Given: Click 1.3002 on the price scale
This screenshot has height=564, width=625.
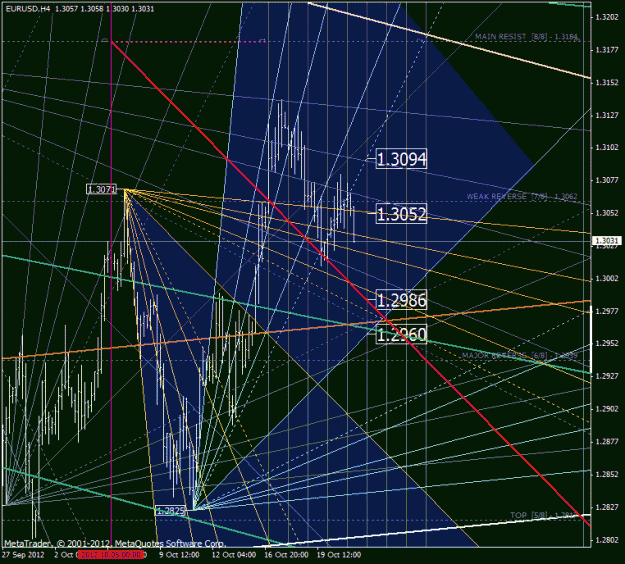Looking at the screenshot, I should coord(607,278).
